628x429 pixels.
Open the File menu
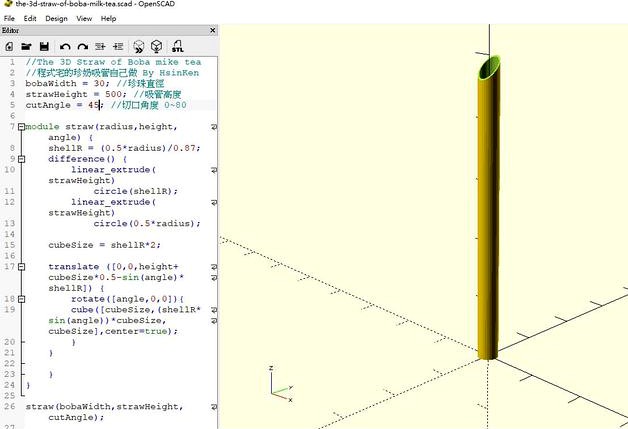[9, 18]
